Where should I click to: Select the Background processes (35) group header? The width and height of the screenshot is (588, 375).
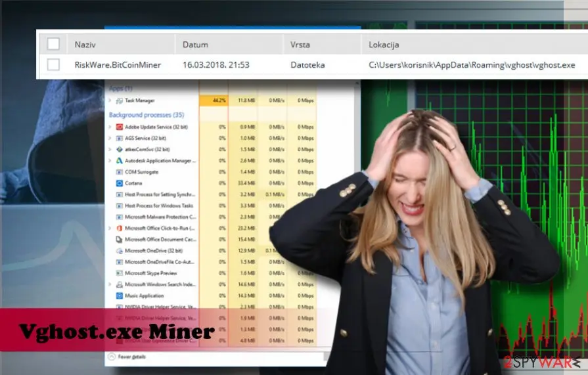coord(147,115)
